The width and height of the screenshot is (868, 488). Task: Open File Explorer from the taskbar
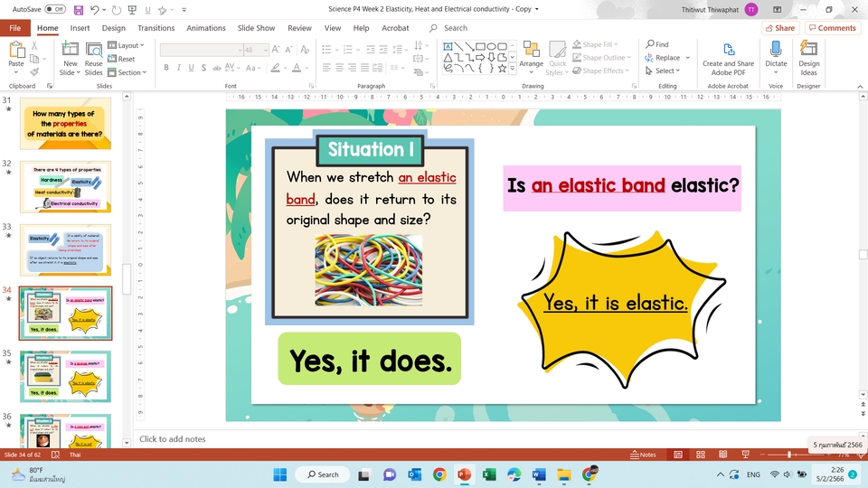[563, 474]
